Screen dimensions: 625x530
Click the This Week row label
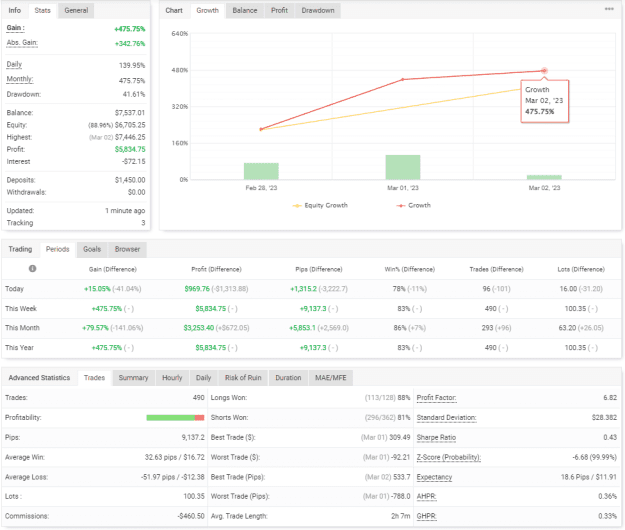pos(21,308)
